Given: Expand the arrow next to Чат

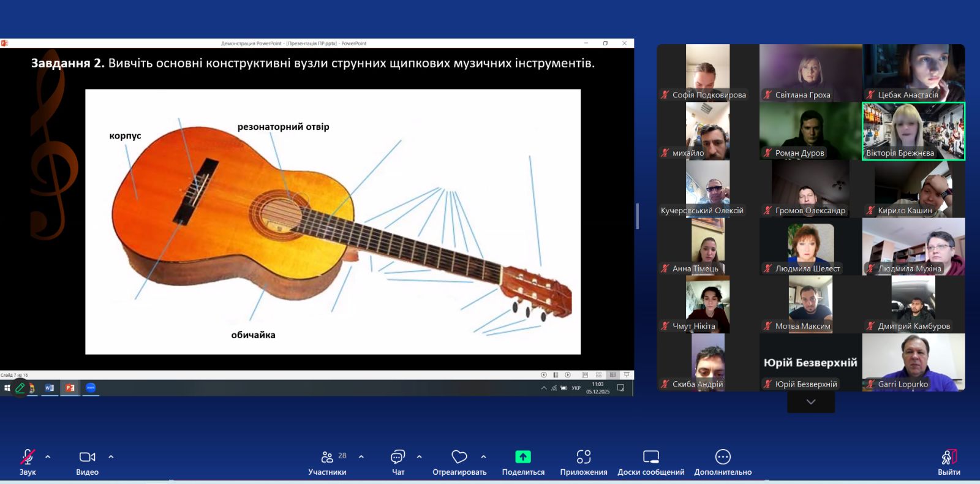Looking at the screenshot, I should pos(420,456).
